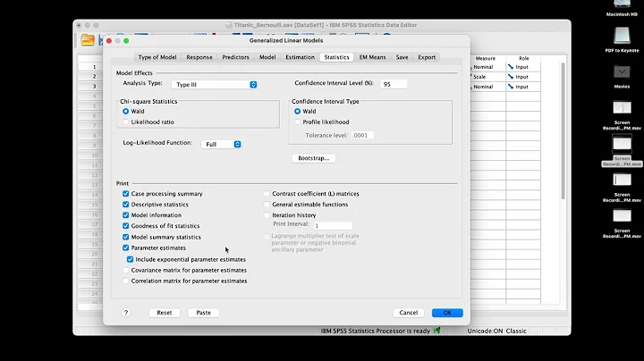Toggle Descriptive statistics checkbox

click(x=126, y=205)
